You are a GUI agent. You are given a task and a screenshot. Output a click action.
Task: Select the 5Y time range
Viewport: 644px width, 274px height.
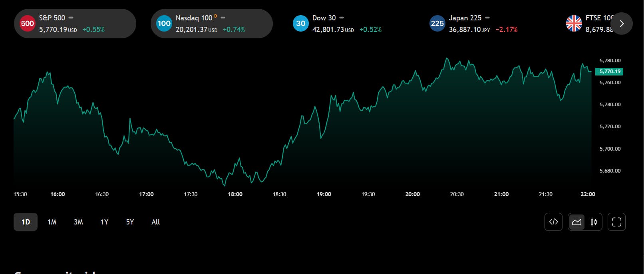pyautogui.click(x=130, y=222)
